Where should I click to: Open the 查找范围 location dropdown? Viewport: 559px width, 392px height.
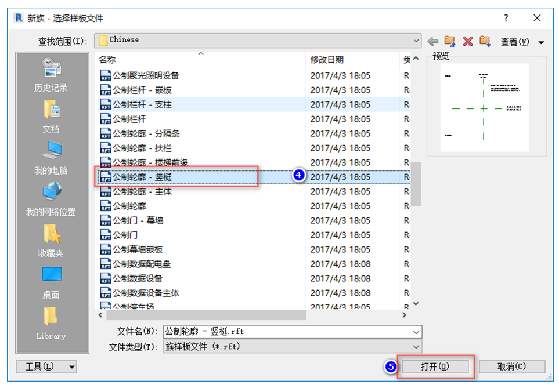(416, 41)
